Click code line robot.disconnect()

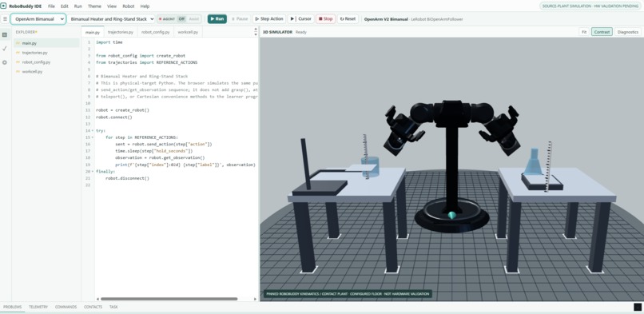tap(127, 178)
